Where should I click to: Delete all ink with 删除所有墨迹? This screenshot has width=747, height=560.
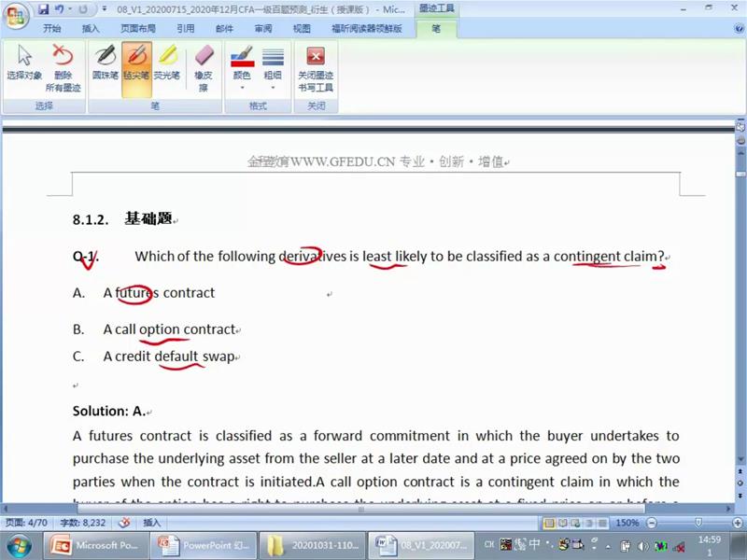tap(63, 68)
